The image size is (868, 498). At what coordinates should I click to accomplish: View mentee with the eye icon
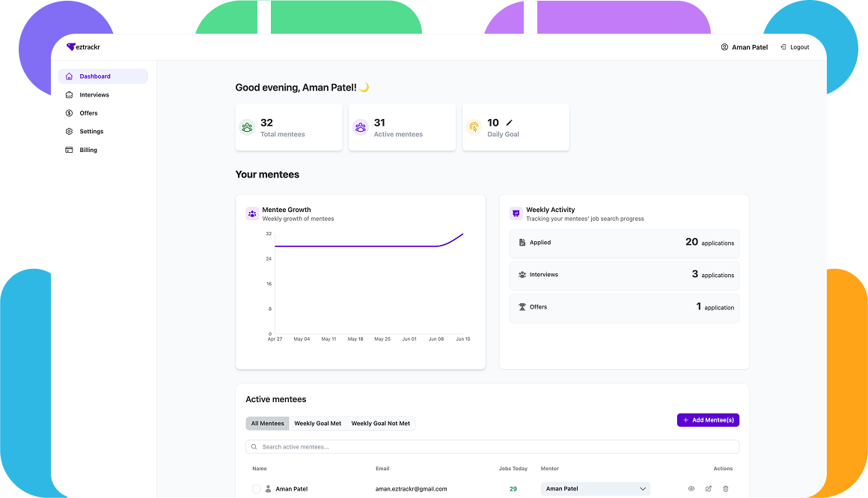click(x=691, y=489)
